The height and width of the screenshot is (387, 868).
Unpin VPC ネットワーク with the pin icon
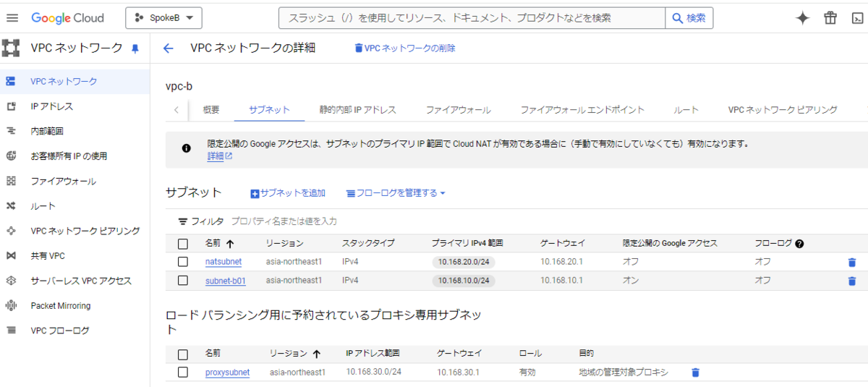(x=135, y=48)
